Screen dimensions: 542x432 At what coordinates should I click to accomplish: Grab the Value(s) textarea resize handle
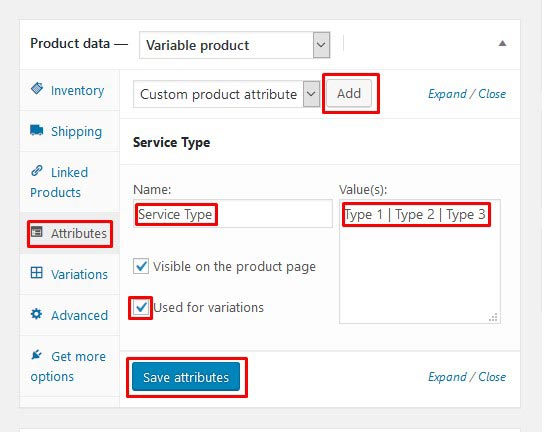tap(493, 317)
